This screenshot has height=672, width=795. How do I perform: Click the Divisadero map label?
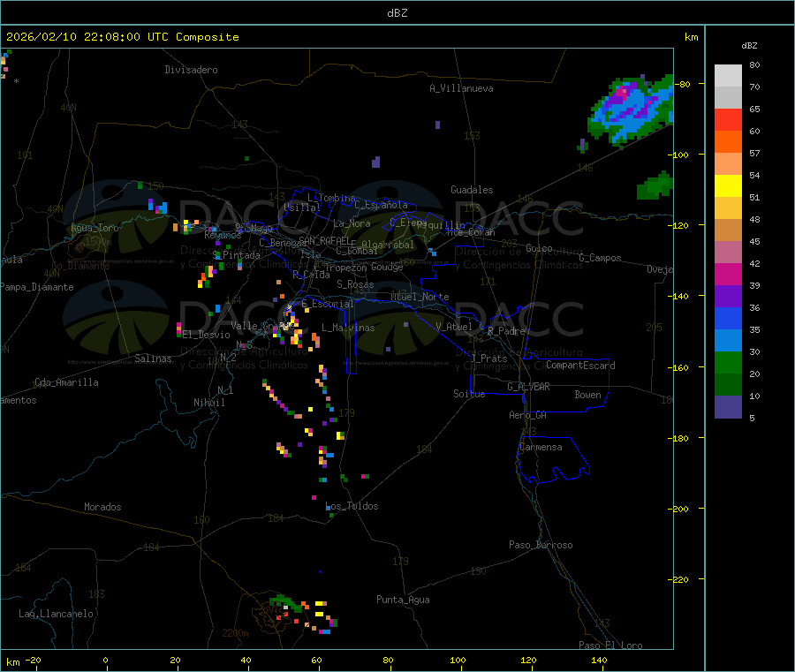pos(191,70)
